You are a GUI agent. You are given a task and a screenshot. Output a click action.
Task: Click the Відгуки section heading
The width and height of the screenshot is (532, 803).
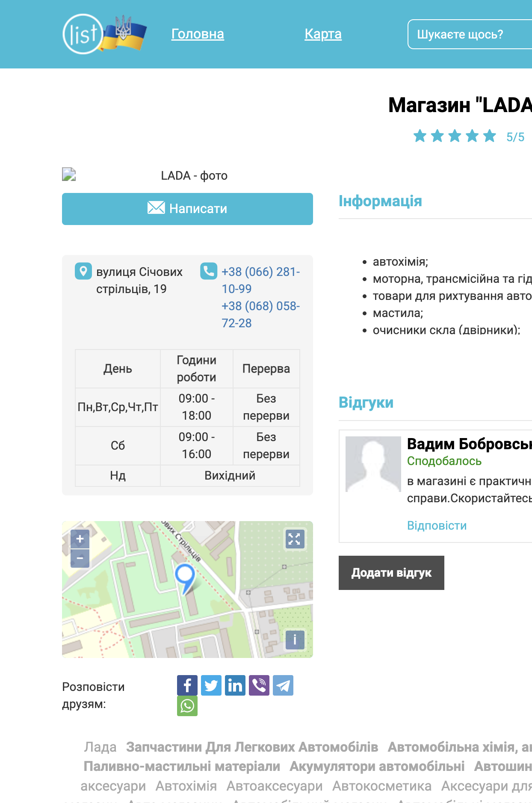click(x=366, y=403)
